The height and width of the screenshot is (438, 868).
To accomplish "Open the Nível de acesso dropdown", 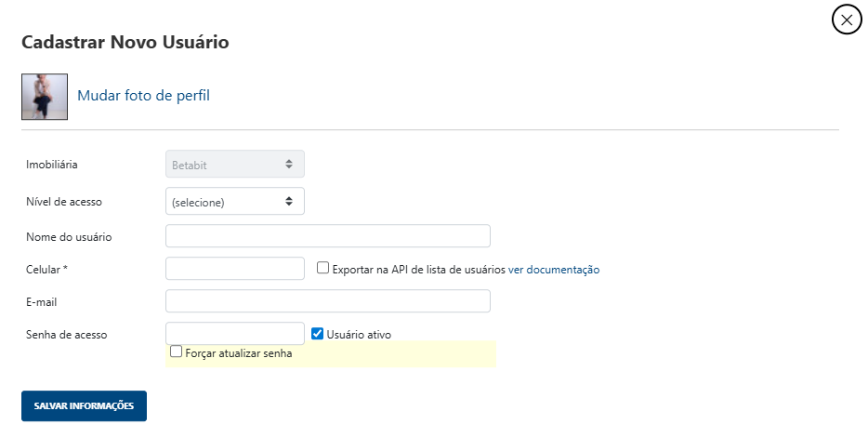I will pyautogui.click(x=234, y=201).
